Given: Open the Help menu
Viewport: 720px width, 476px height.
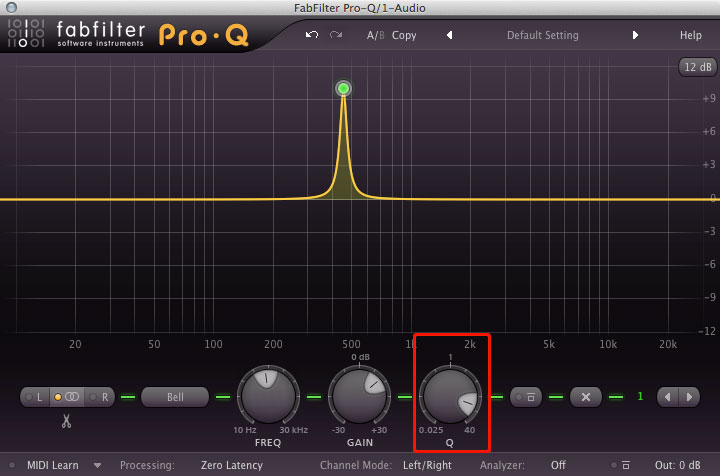Looking at the screenshot, I should pyautogui.click(x=690, y=35).
